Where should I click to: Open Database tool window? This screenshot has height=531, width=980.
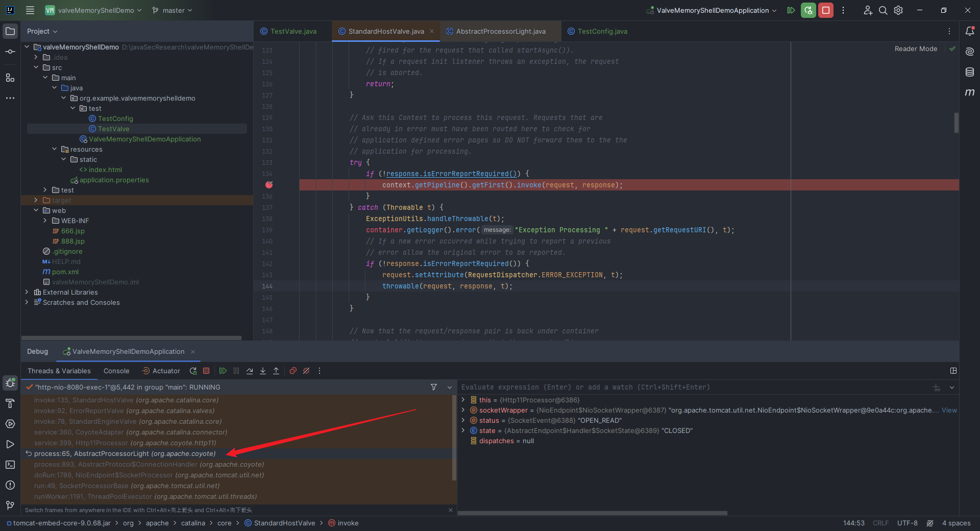coord(970,72)
